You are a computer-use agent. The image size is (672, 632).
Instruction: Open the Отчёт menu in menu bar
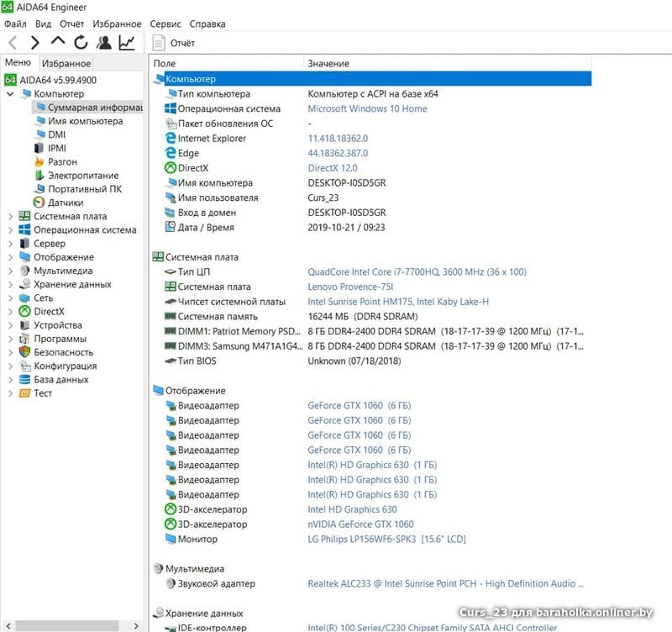[71, 24]
